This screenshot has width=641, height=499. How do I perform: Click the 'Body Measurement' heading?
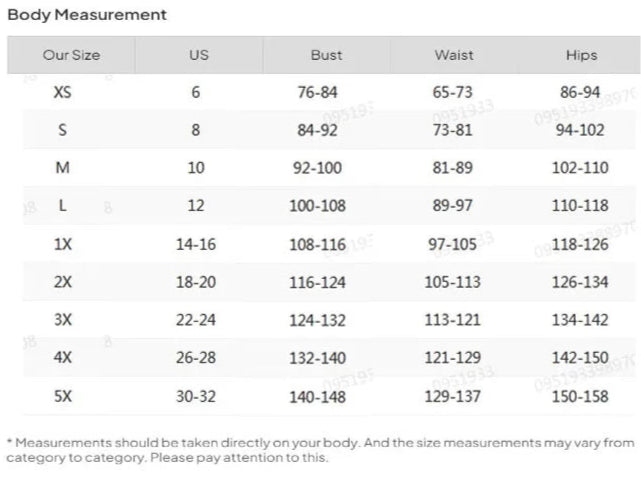pos(87,15)
